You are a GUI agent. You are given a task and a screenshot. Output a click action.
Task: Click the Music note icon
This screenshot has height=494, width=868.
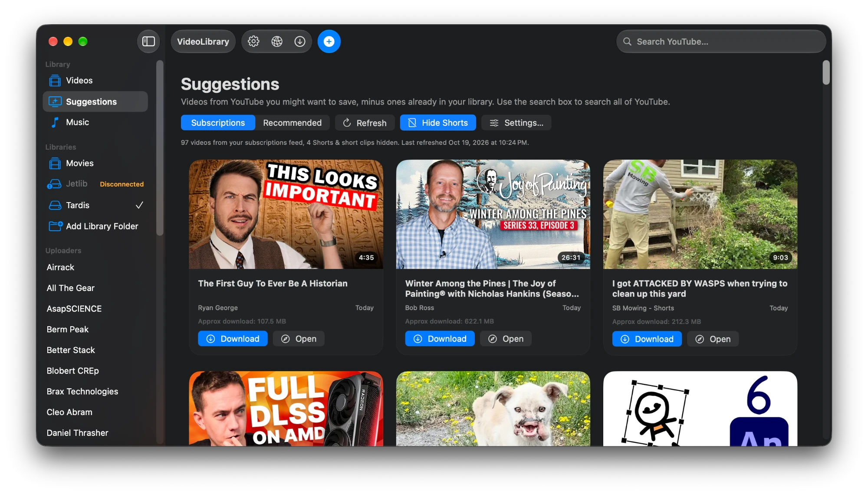(x=55, y=122)
